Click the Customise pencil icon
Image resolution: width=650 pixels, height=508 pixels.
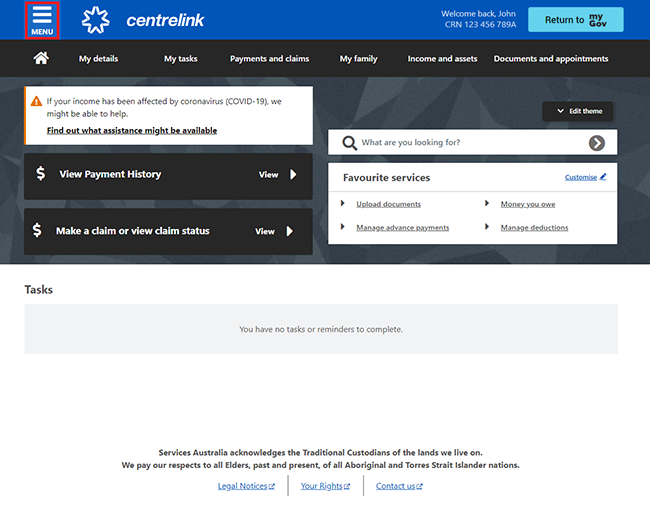[603, 177]
